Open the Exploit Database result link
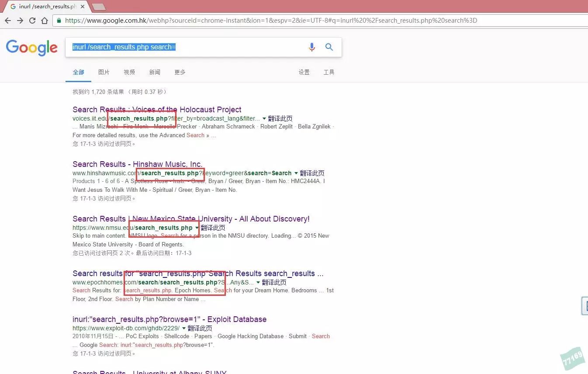 [169, 319]
